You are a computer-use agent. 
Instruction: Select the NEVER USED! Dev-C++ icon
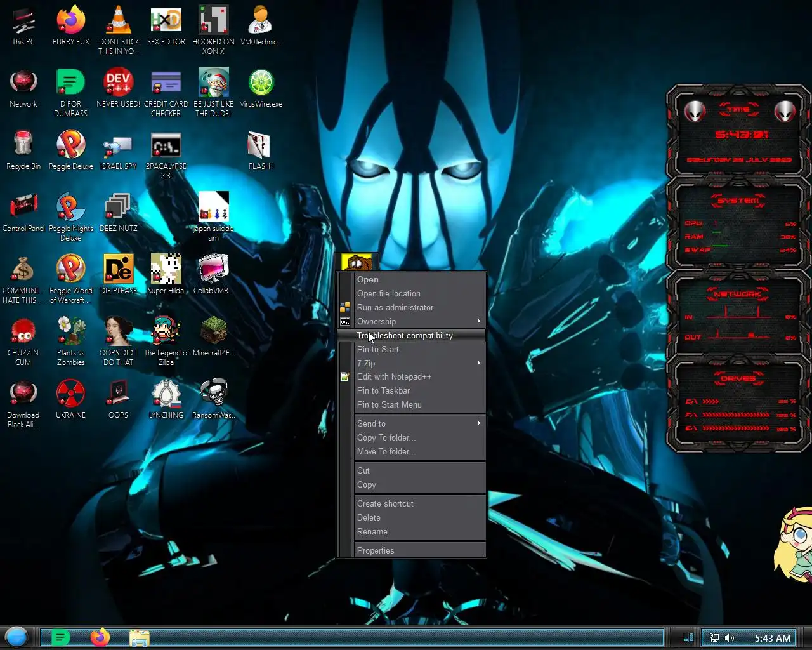(119, 88)
